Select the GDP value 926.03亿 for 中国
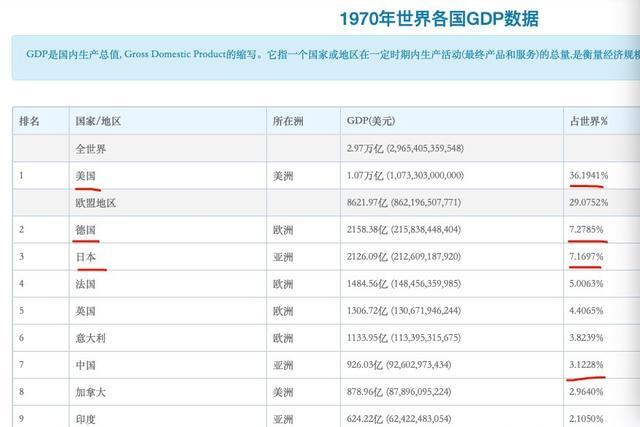This screenshot has width=640, height=427. [399, 365]
